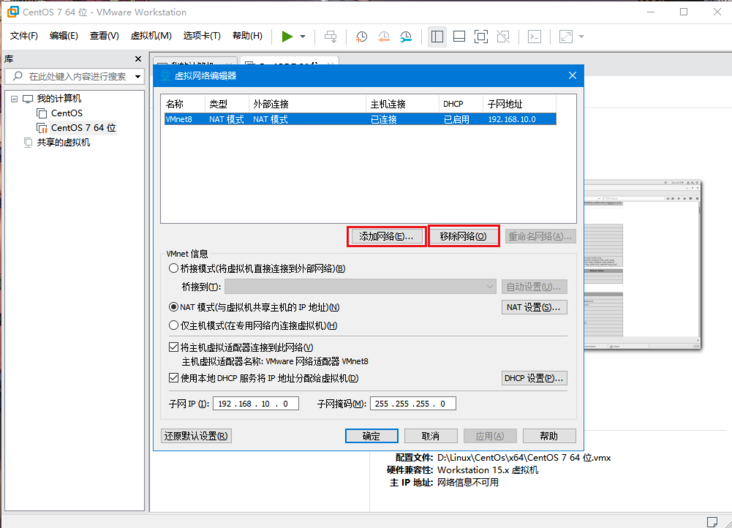732x528 pixels.
Task: Close the 虚拟网络编辑器 dialog
Action: coord(572,76)
